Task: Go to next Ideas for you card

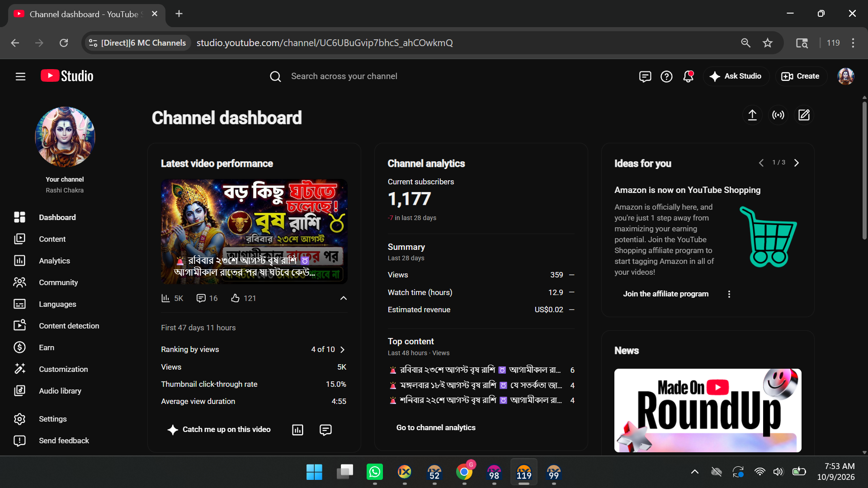Action: tap(797, 163)
